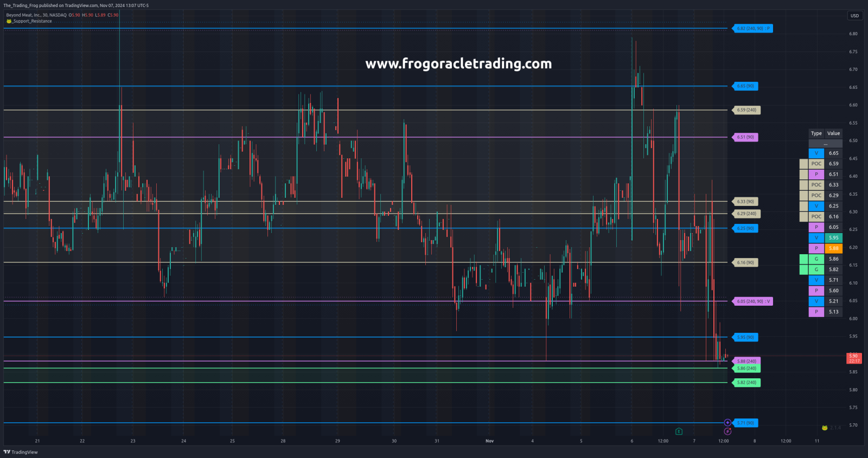This screenshot has width=868, height=458.
Task: Click the current price label 5.90
Action: click(x=854, y=358)
